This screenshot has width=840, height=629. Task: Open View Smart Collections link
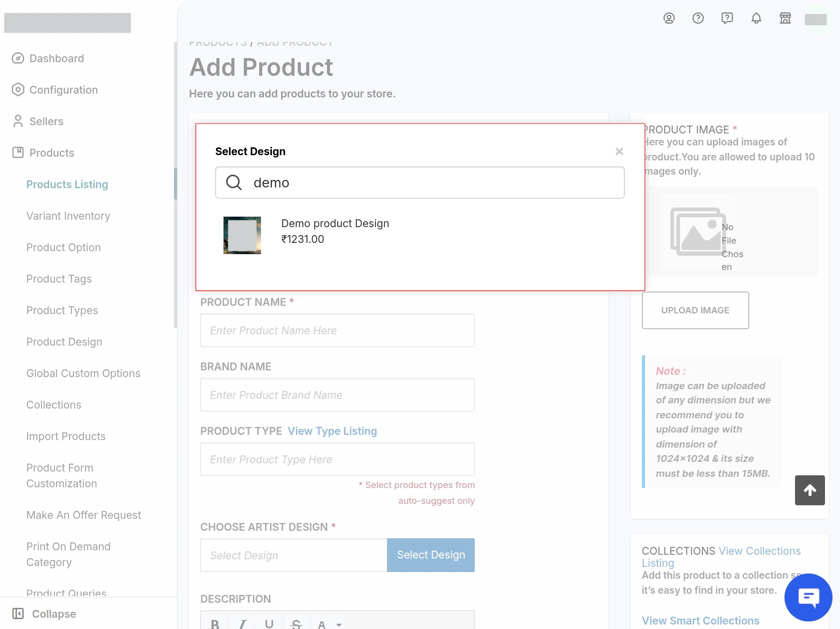[700, 621]
